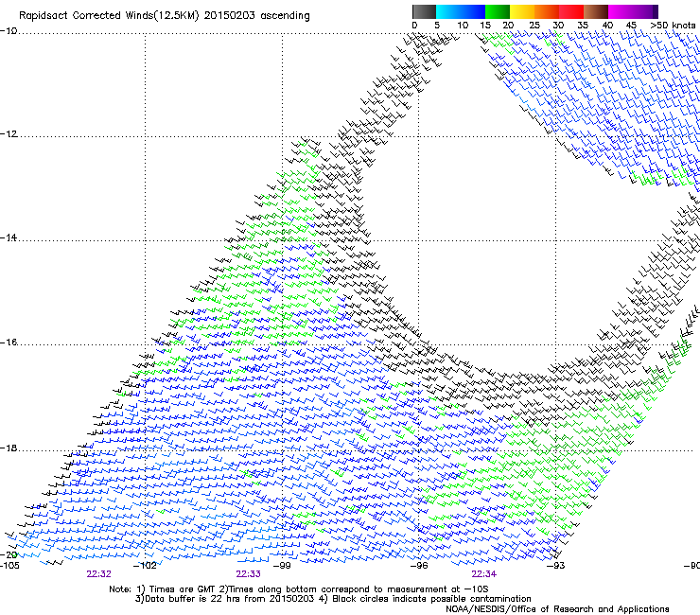This screenshot has height=615, width=700.
Task: Click the blue 10-15 knots legend swatch
Action: tap(473, 11)
